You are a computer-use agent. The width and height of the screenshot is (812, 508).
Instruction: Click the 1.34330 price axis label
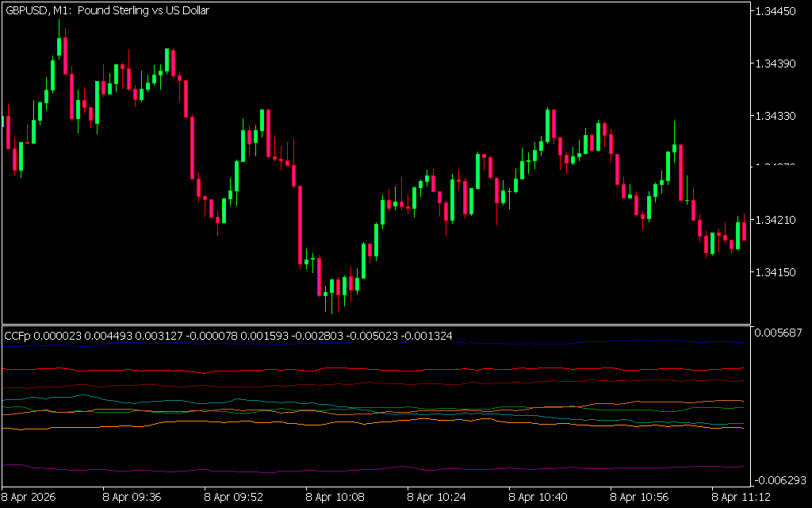[x=779, y=116]
